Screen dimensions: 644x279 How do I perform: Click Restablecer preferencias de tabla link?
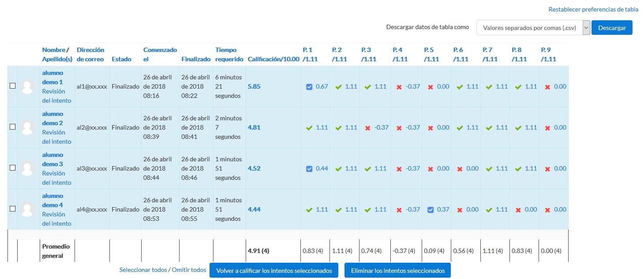point(593,9)
